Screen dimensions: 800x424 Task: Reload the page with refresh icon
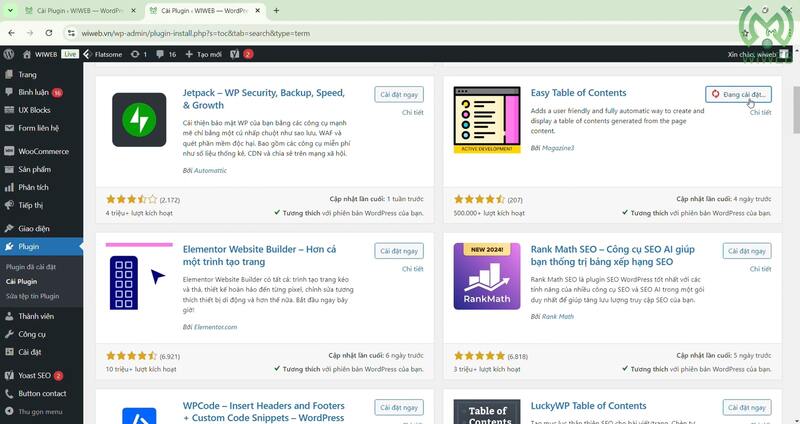point(48,33)
